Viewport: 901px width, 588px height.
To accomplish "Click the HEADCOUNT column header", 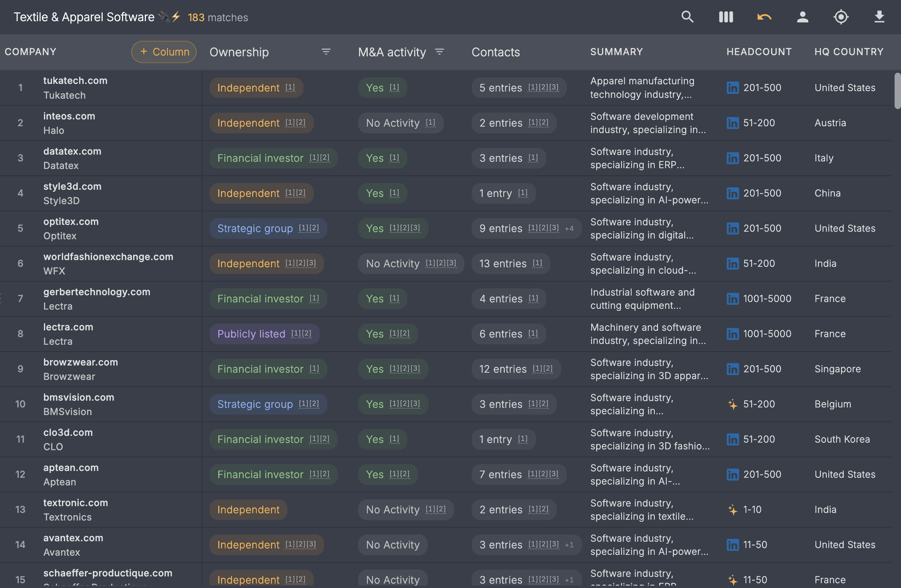I will (759, 52).
